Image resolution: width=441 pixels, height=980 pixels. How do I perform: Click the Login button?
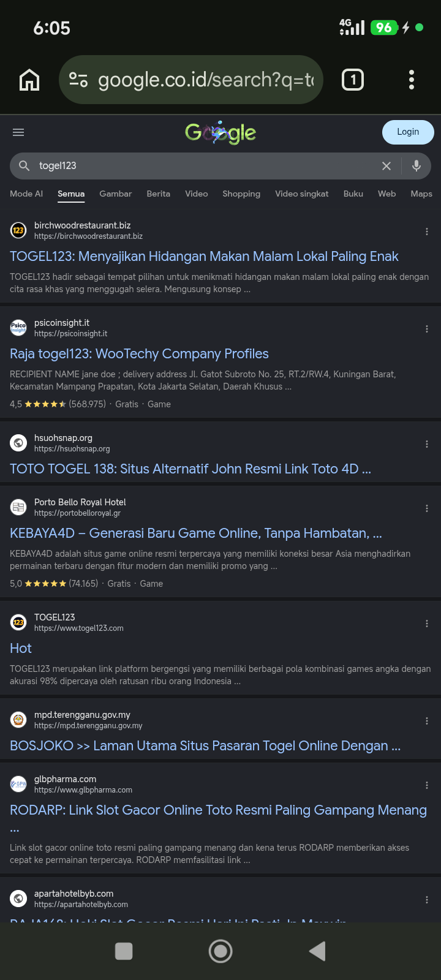point(408,132)
